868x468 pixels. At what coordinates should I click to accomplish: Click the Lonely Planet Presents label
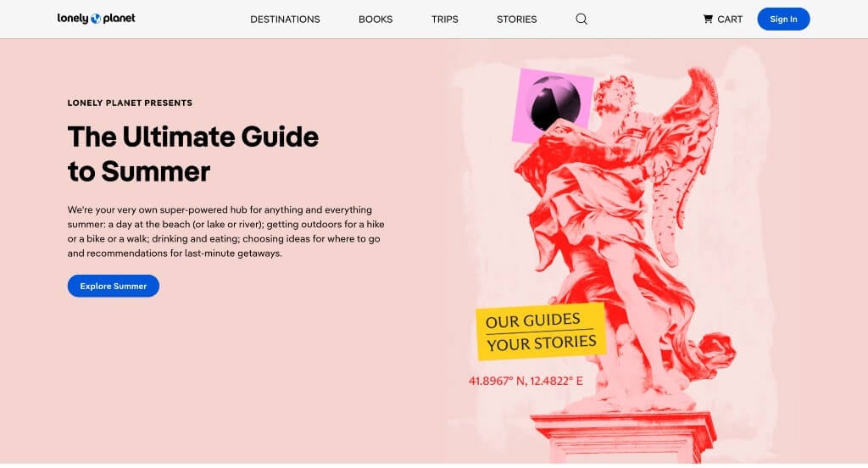click(x=130, y=103)
